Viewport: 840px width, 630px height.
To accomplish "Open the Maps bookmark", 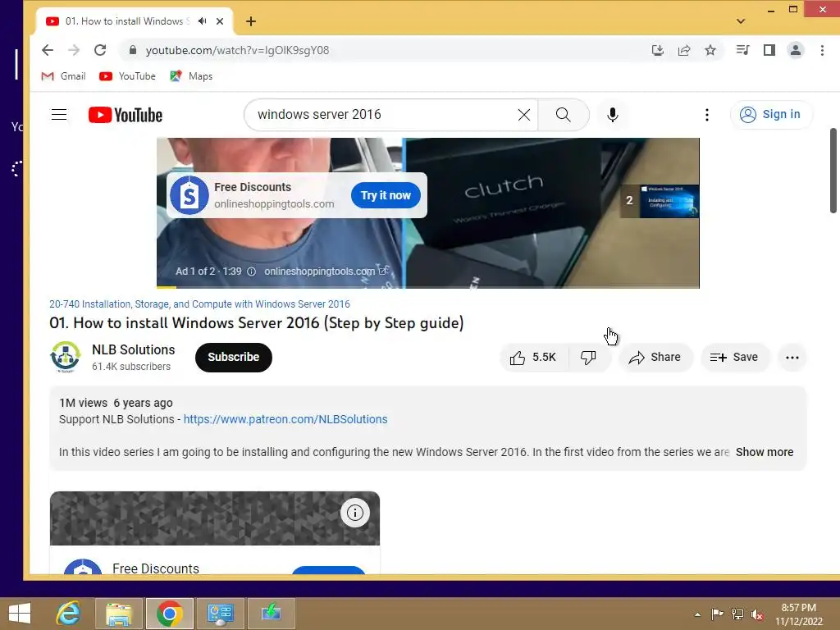I will pyautogui.click(x=191, y=76).
